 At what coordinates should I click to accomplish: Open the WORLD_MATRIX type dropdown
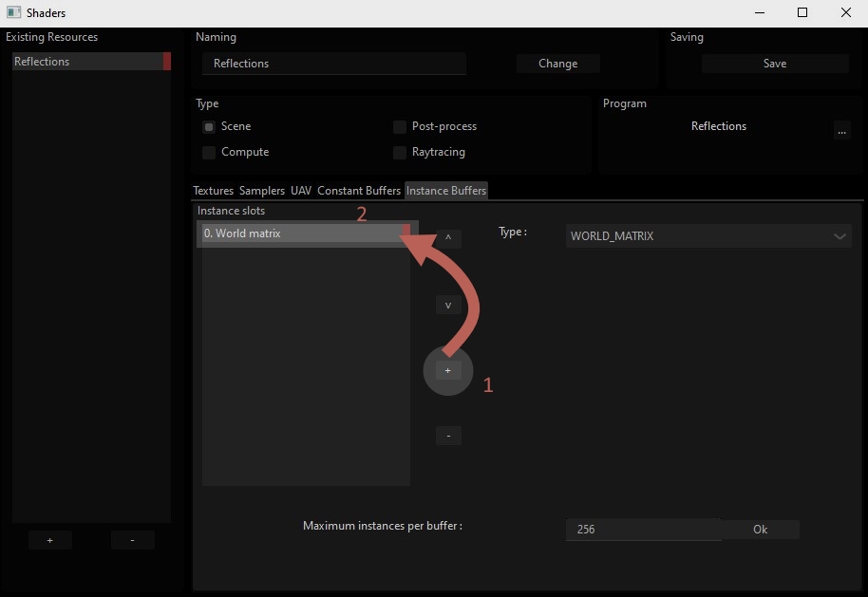pos(708,235)
